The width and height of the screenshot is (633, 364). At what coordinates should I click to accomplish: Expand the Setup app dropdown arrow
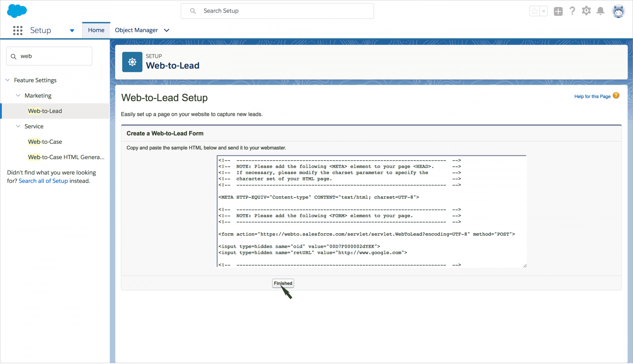click(x=72, y=30)
